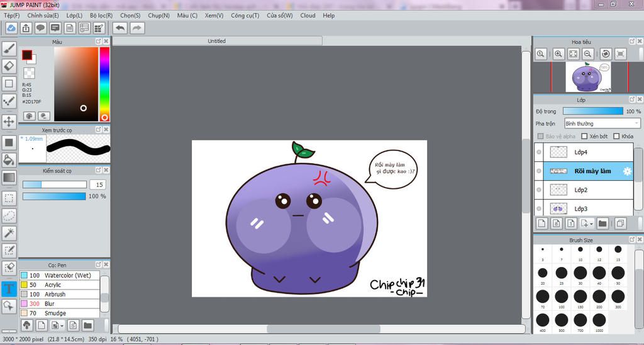The image size is (644, 345).
Task: Open the Lớp(L) menu
Action: tap(74, 15)
